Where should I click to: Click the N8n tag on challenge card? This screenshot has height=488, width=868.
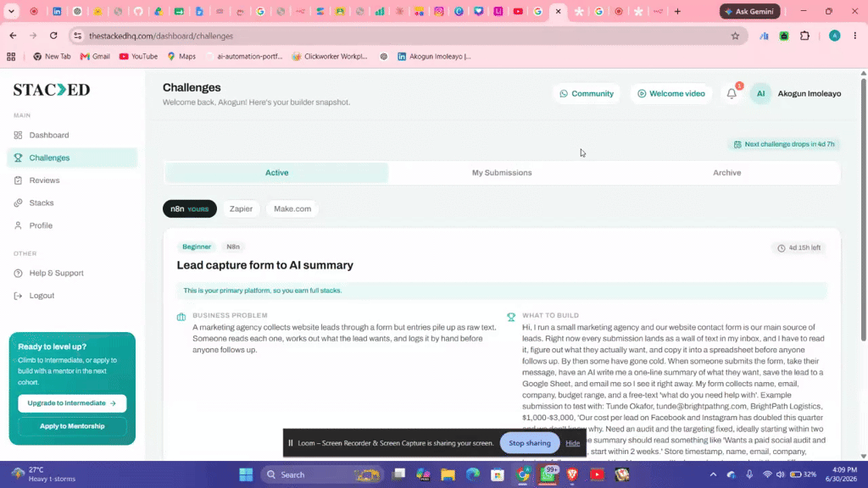[x=233, y=247]
